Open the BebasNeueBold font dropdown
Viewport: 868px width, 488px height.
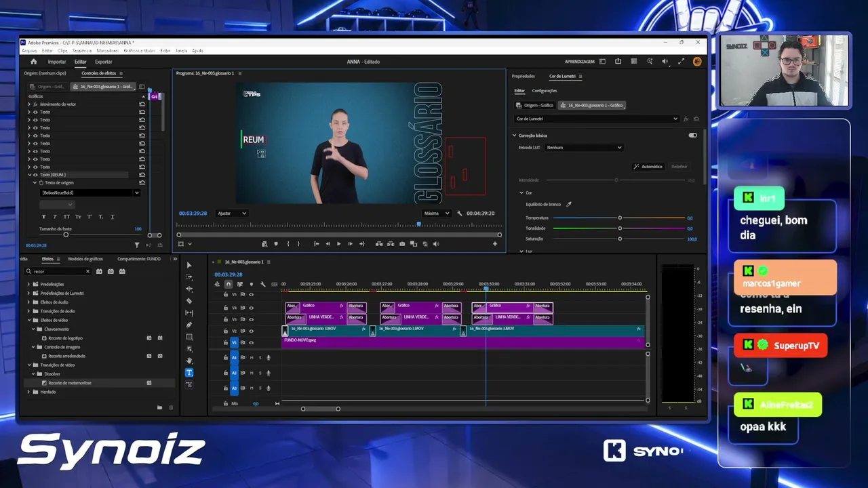(x=90, y=192)
